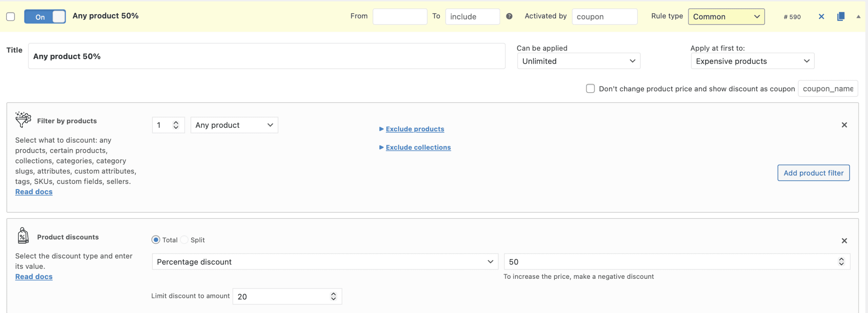868x313 pixels.
Task: Open the Percentage discount type dropdown
Action: tap(325, 262)
